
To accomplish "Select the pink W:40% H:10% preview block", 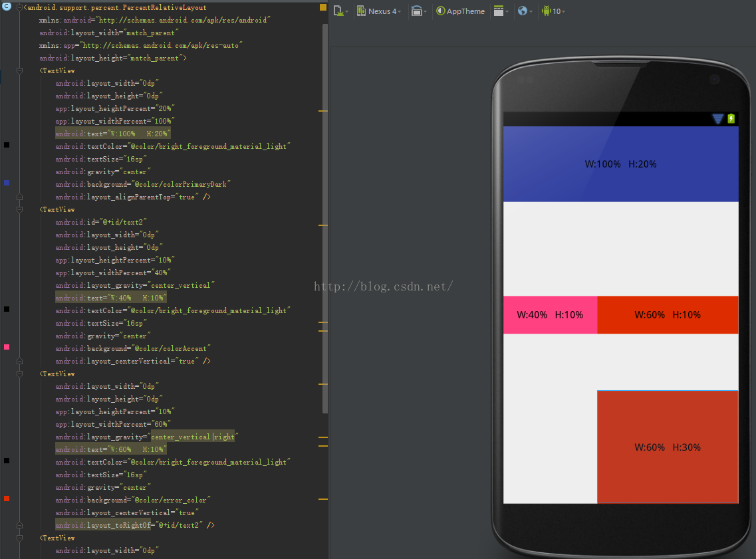I will point(550,315).
